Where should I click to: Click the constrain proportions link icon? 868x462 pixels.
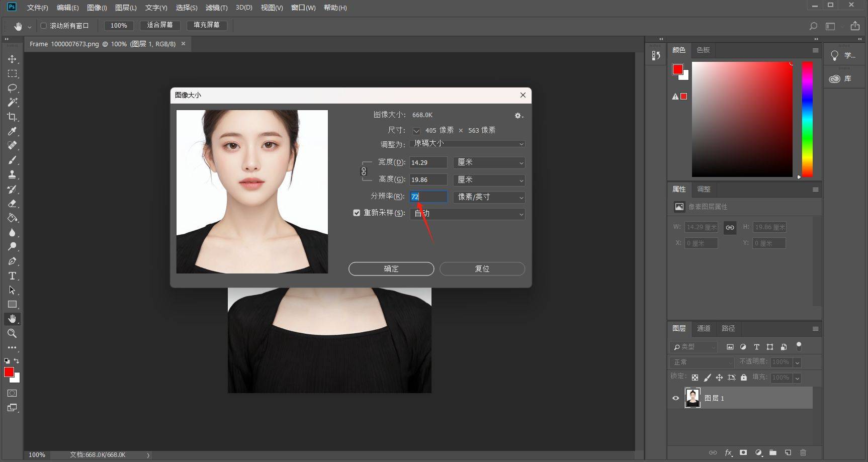[364, 171]
